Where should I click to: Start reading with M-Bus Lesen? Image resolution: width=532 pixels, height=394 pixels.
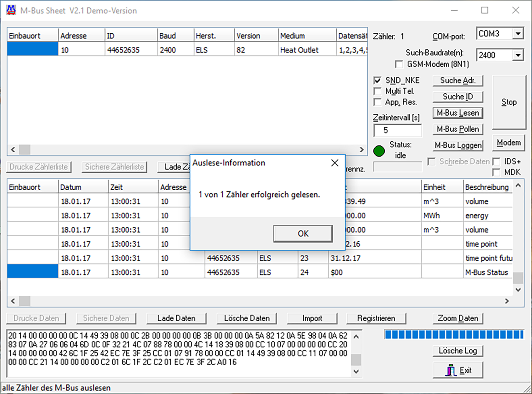point(458,113)
